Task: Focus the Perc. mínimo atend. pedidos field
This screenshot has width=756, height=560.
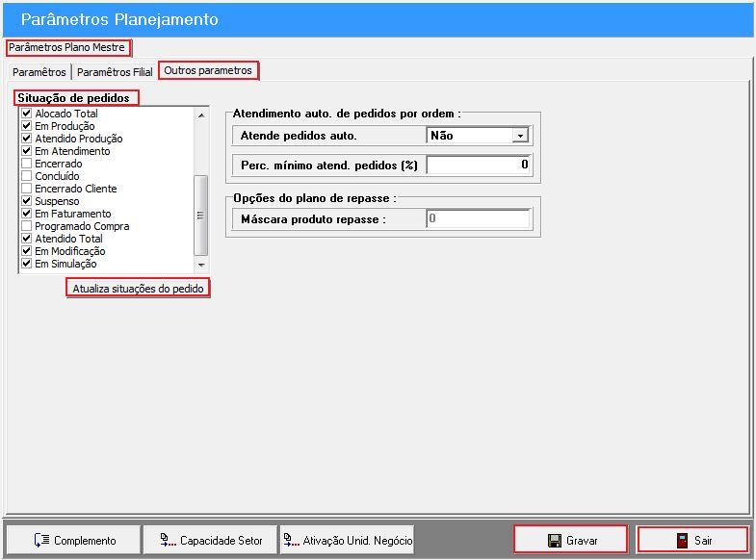Action: [479, 165]
